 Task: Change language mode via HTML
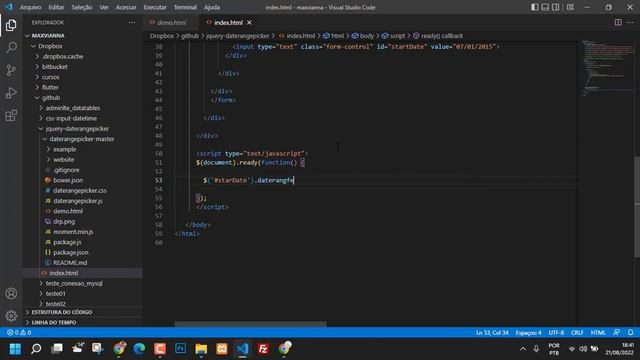tap(598, 333)
